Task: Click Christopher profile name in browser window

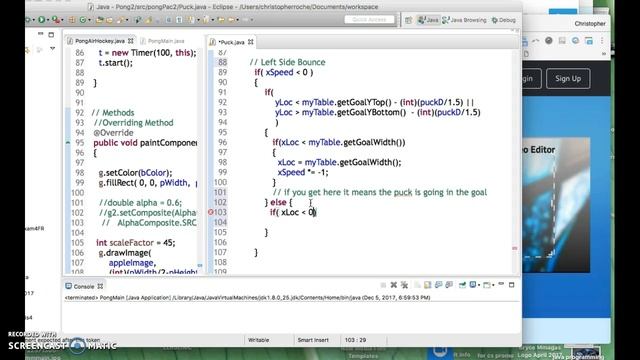Action: click(x=590, y=24)
